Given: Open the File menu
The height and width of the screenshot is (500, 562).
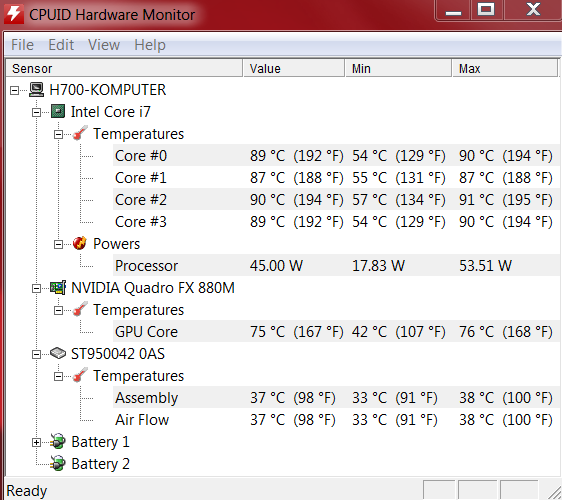Looking at the screenshot, I should click(22, 45).
